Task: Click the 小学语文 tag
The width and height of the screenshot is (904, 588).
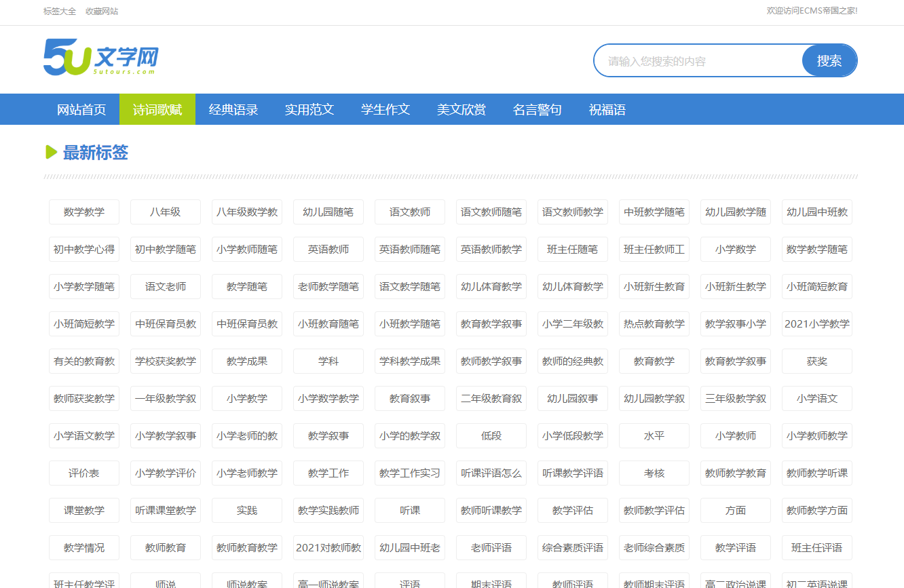Action: click(816, 398)
